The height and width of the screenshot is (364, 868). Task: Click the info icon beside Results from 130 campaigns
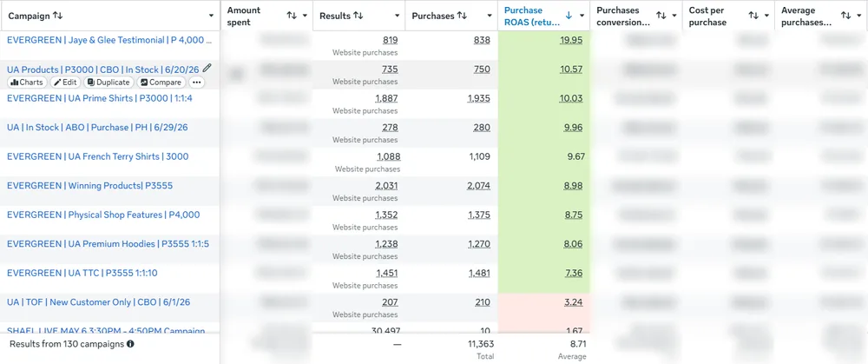tap(131, 344)
